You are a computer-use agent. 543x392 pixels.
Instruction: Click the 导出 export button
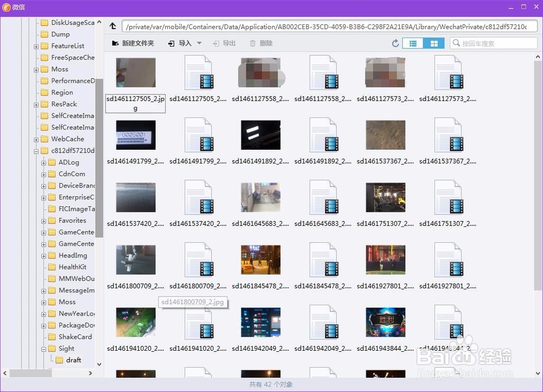[x=224, y=43]
